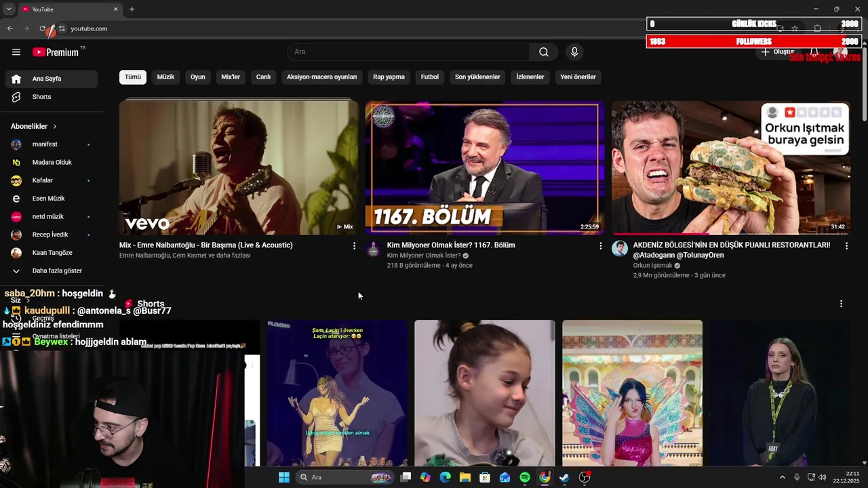Open the Kaan Tangöze channel
The width and height of the screenshot is (868, 488).
(52, 253)
